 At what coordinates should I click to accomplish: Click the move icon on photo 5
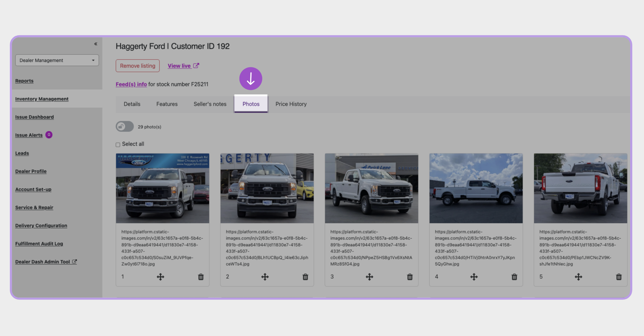(x=579, y=277)
